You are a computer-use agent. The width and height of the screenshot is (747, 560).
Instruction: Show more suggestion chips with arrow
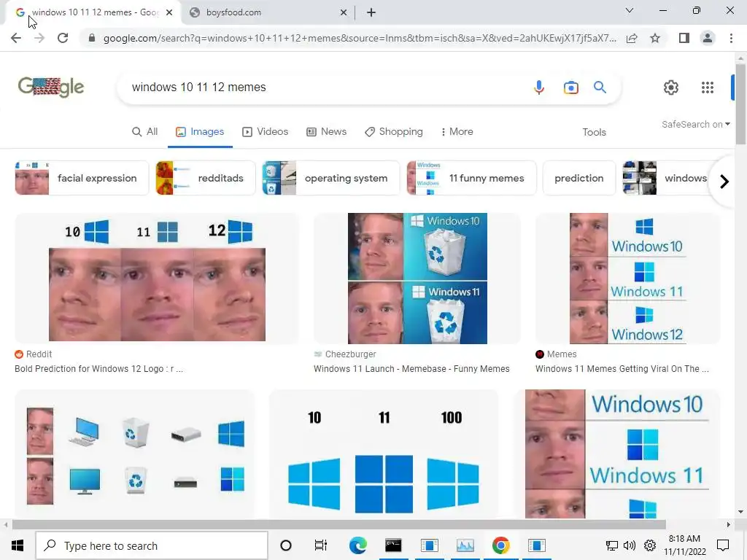coord(724,182)
